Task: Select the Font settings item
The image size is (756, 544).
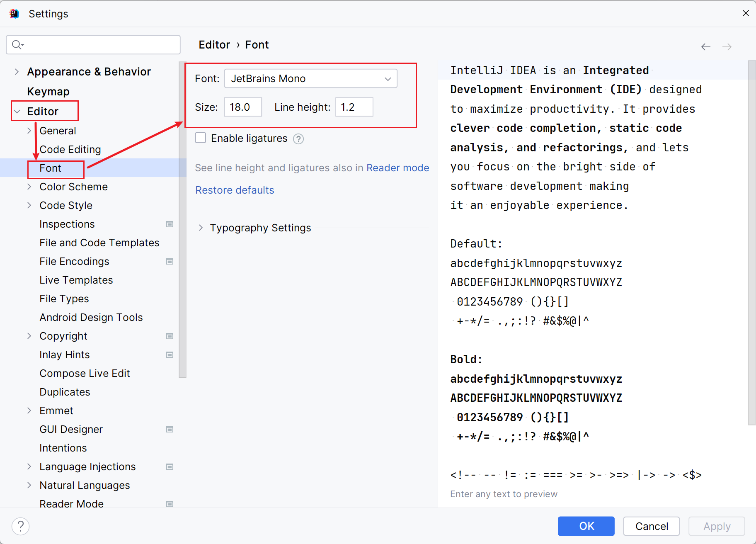Action: coord(50,168)
